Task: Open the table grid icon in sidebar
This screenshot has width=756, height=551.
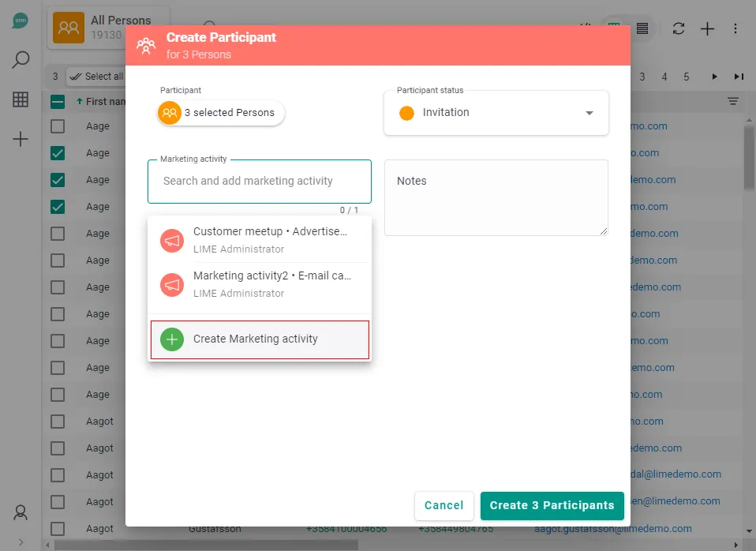Action: click(21, 99)
